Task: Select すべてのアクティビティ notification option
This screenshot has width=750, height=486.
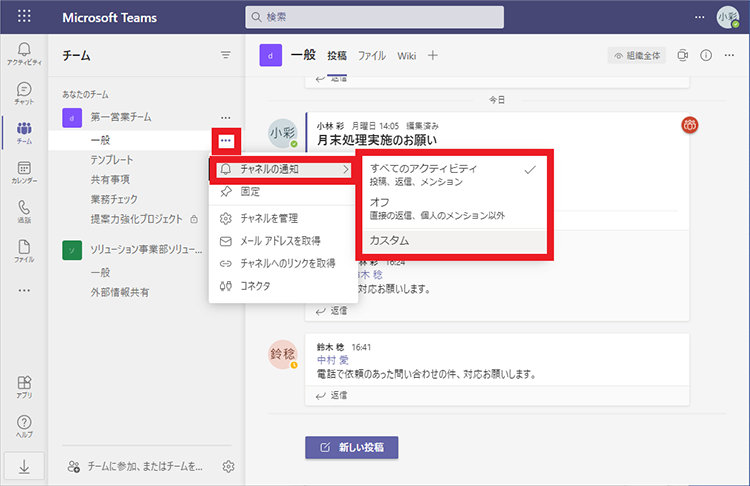Action: click(x=454, y=175)
